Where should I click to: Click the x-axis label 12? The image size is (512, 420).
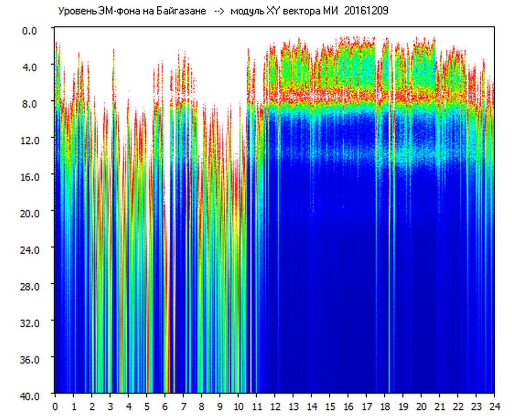275,406
